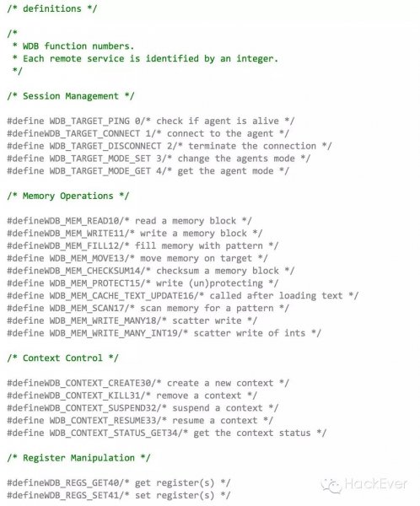Click the Memory Operations comment heading
This screenshot has width=420, height=506.
67,196
